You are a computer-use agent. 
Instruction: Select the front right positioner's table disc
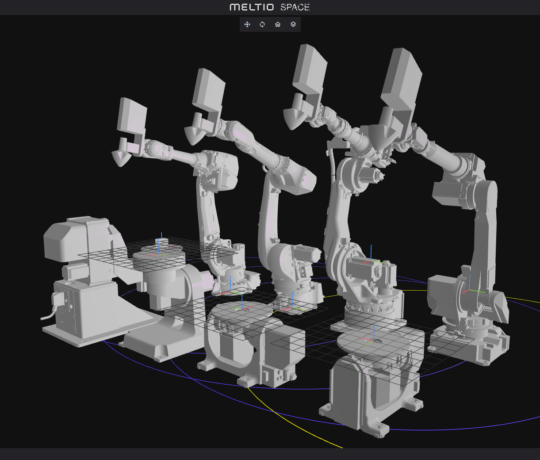coord(381,343)
